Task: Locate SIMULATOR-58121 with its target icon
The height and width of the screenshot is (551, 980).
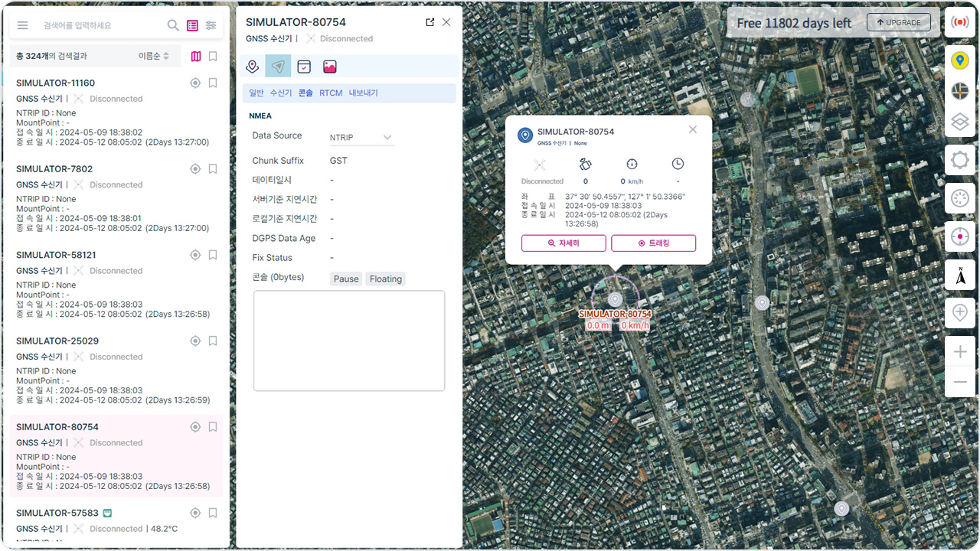Action: tap(195, 255)
